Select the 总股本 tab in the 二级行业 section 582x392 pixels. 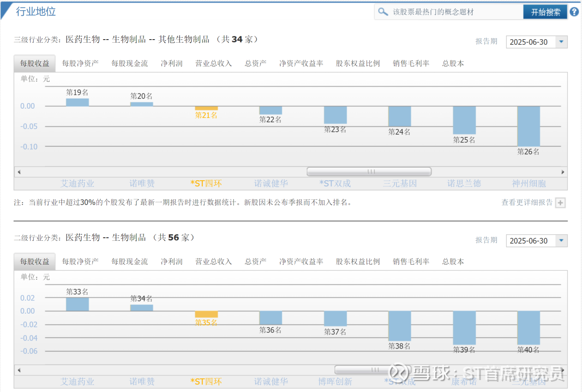(453, 262)
